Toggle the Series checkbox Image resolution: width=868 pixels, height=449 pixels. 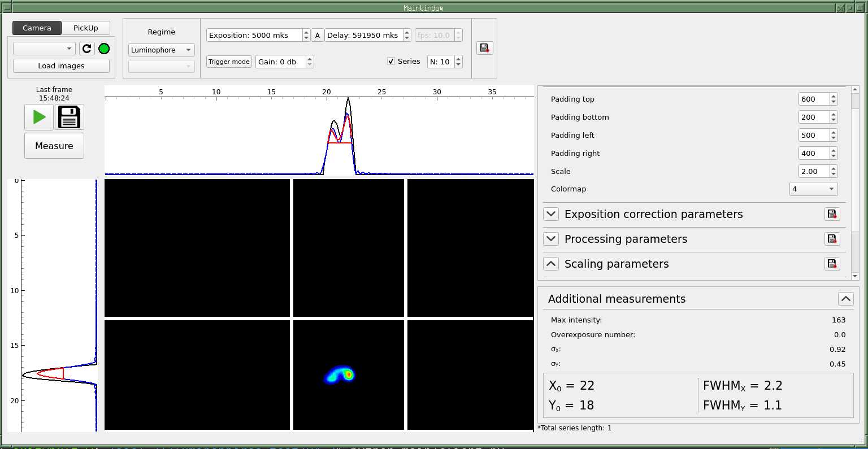point(391,62)
